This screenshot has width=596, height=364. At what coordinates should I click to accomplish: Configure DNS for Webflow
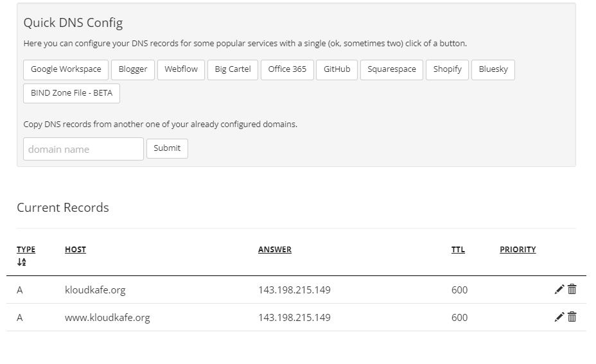[x=181, y=69]
